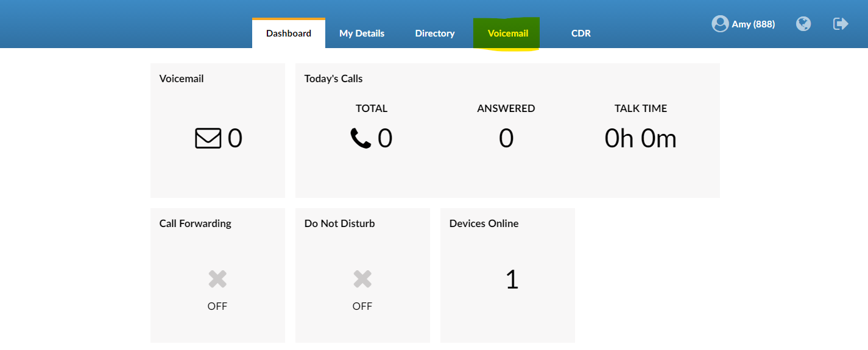The image size is (868, 350).
Task: Click the Today's Calls heading
Action: tap(333, 79)
